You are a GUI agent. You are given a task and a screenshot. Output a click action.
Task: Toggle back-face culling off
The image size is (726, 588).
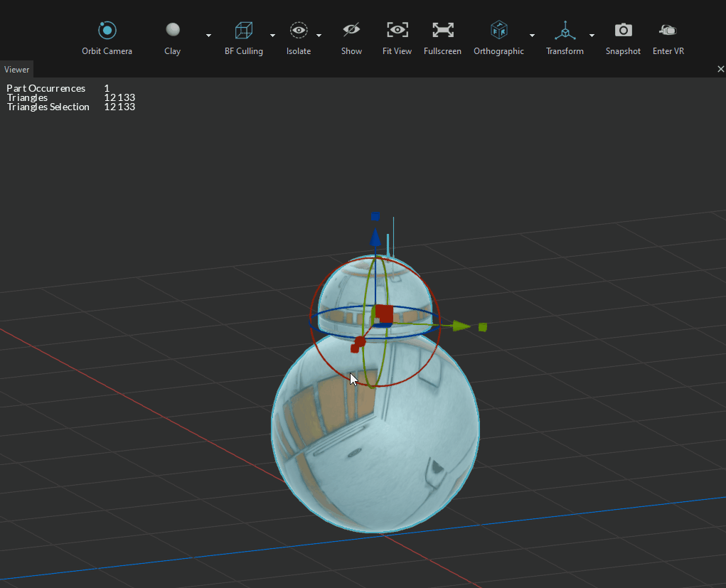[243, 31]
